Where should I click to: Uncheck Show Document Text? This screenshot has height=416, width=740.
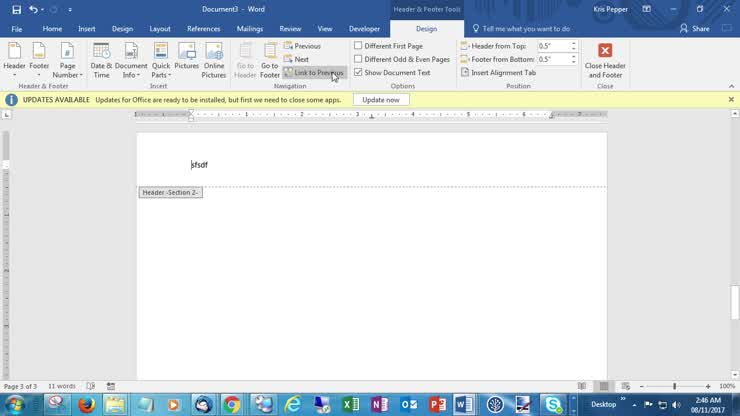pos(358,72)
